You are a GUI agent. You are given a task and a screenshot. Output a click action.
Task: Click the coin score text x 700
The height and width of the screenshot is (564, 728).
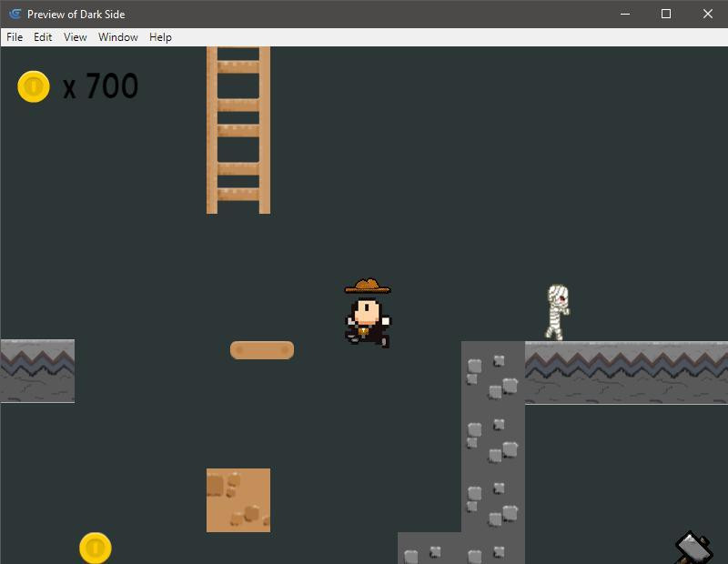point(100,86)
